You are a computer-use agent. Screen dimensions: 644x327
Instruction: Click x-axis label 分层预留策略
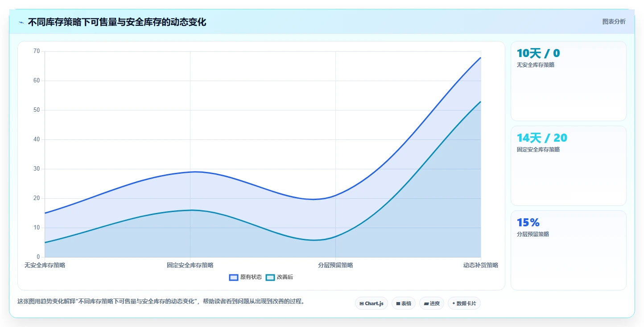coord(335,265)
